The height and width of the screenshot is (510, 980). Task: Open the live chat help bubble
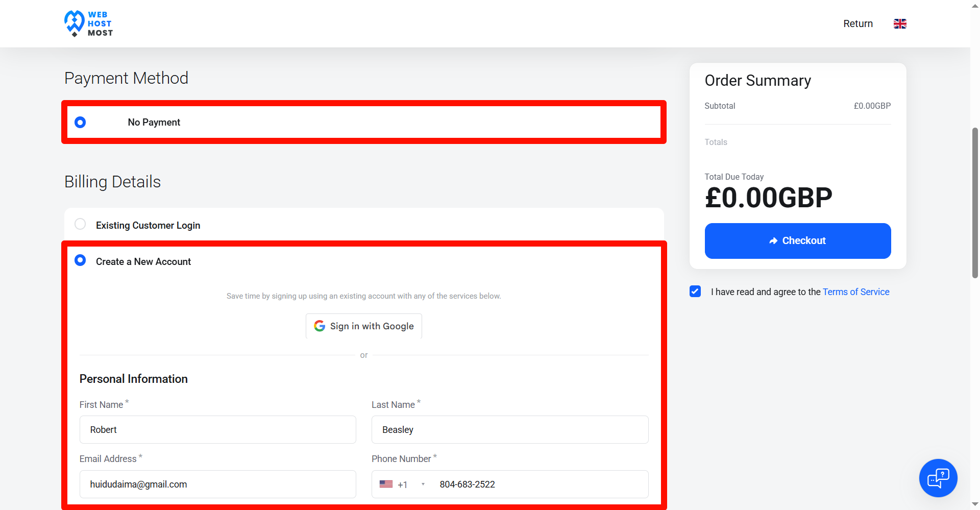tap(938, 478)
